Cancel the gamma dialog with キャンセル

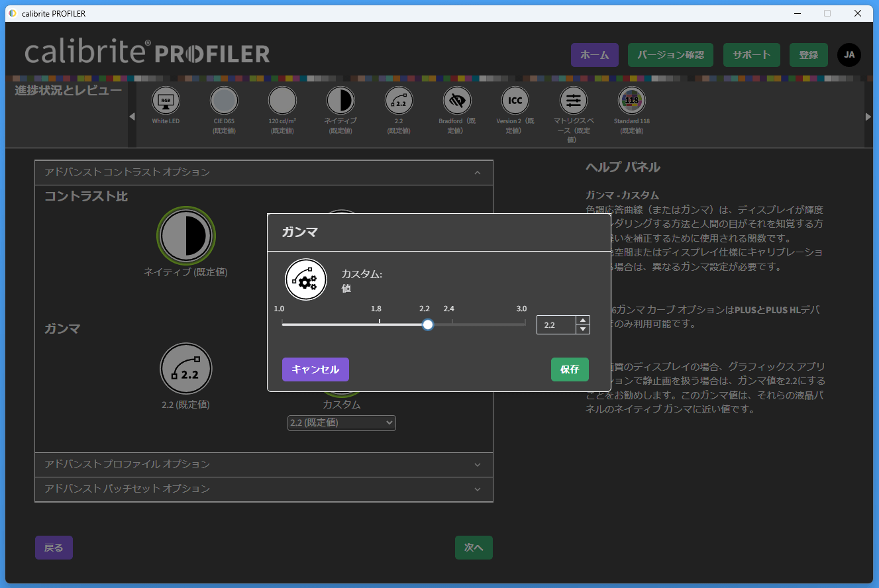tap(315, 369)
